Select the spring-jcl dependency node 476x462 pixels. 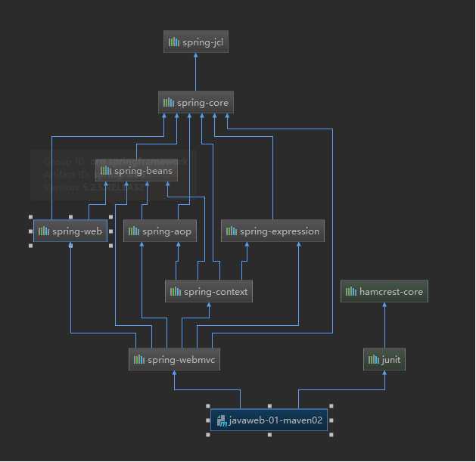click(196, 42)
